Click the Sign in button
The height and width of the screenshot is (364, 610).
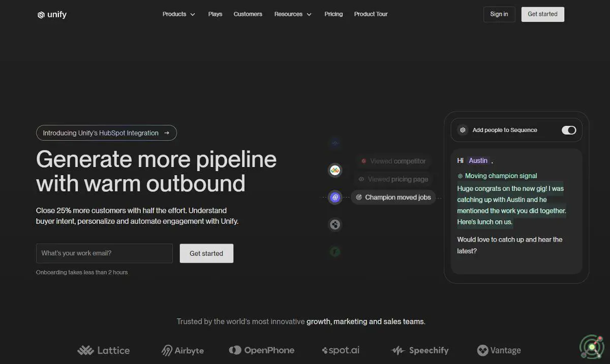click(x=499, y=14)
